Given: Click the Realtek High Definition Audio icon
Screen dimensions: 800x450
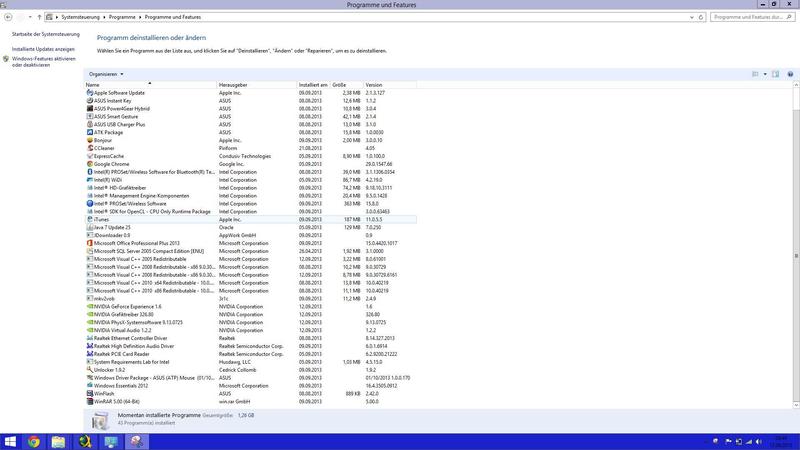Looking at the screenshot, I should [x=90, y=346].
